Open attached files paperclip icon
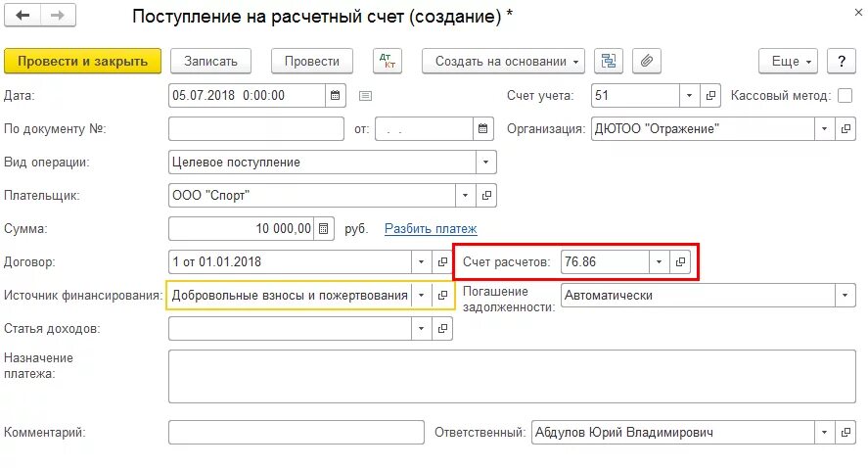The height and width of the screenshot is (468, 868). point(646,61)
